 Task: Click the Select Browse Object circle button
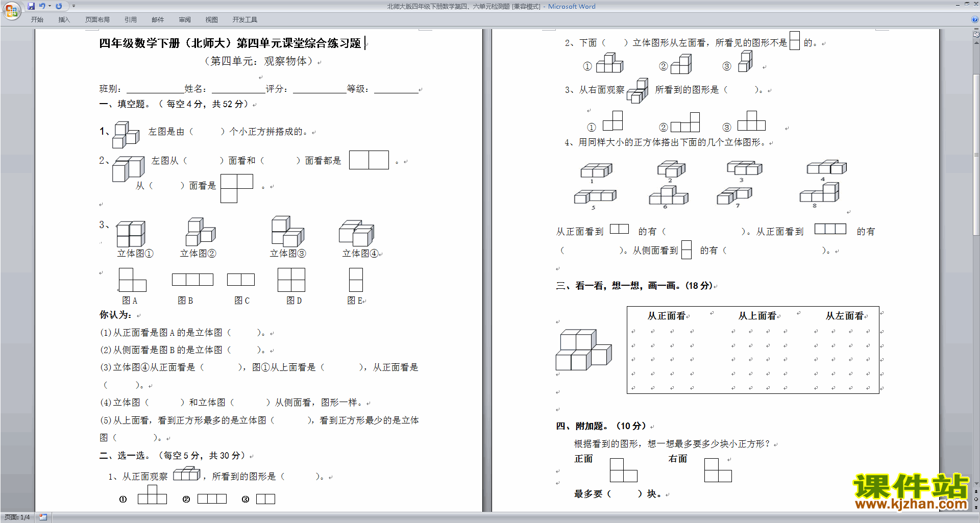[976, 500]
